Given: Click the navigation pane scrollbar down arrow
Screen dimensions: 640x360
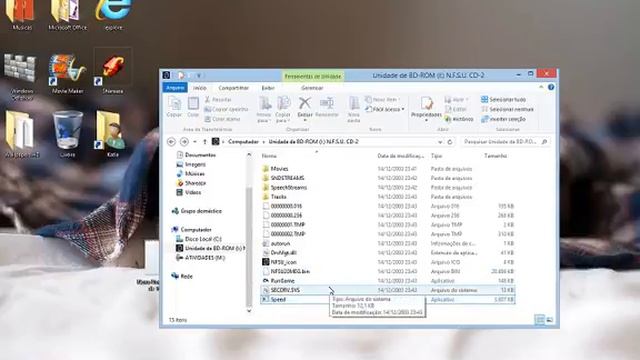Looking at the screenshot, I should [x=249, y=311].
